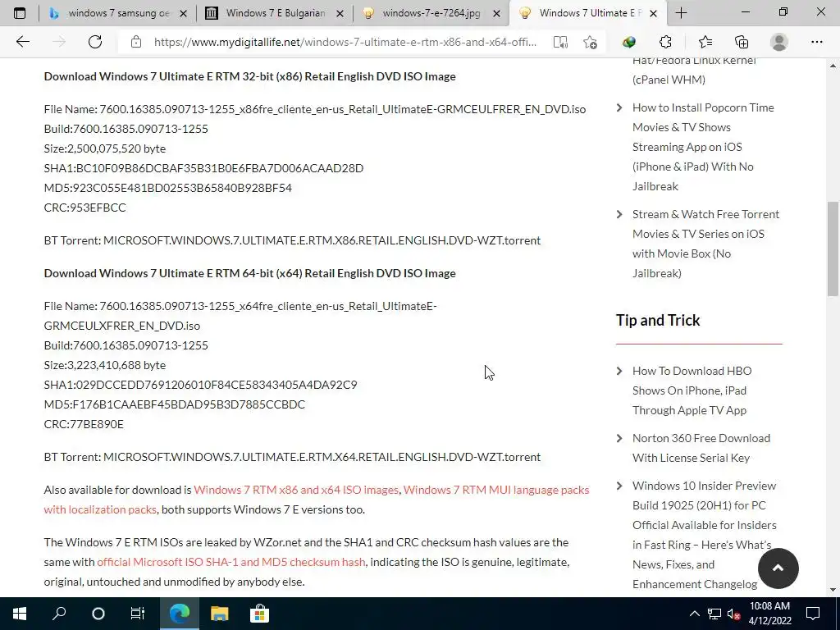
Task: Click 'Size:3,223,410,688 byte' text
Action: click(x=104, y=365)
